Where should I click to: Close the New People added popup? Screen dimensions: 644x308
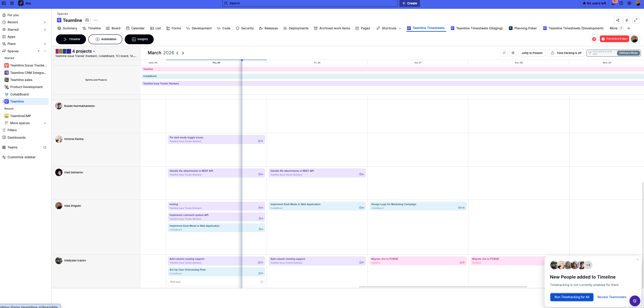point(638,260)
